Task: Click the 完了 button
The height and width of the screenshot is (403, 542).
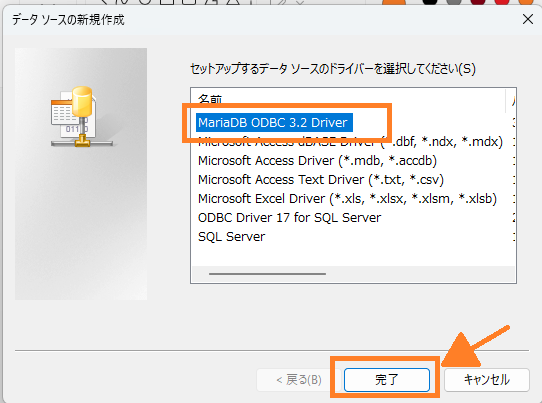Action: (387, 379)
